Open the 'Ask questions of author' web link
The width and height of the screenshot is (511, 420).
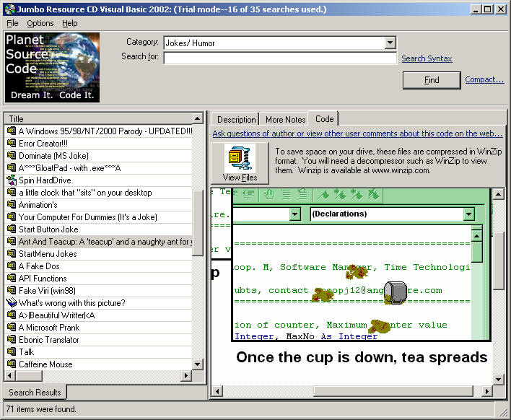[357, 134]
